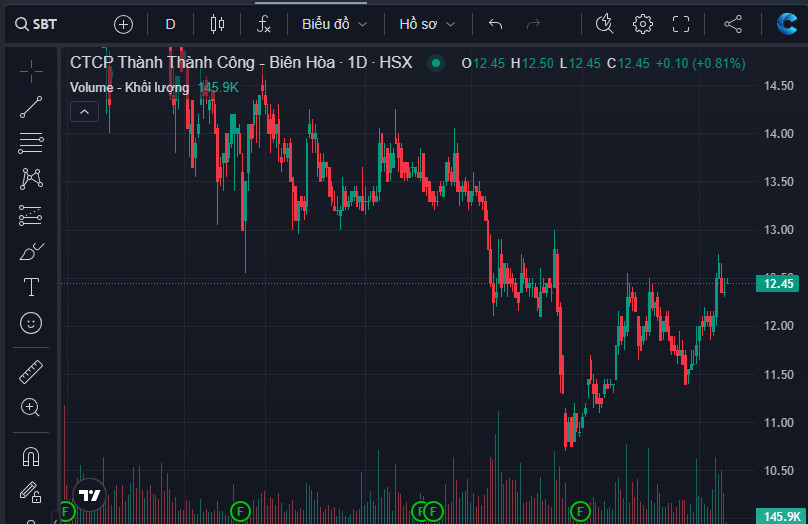Change the D time interval

[170, 24]
